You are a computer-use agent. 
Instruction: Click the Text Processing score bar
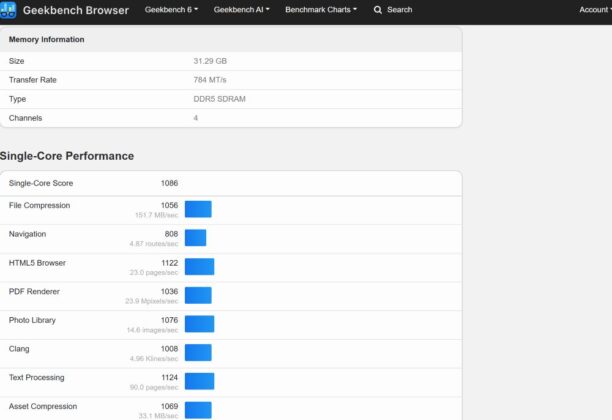pos(199,381)
